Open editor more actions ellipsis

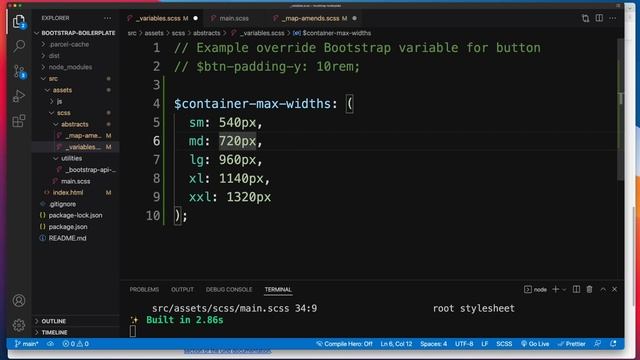point(613,18)
